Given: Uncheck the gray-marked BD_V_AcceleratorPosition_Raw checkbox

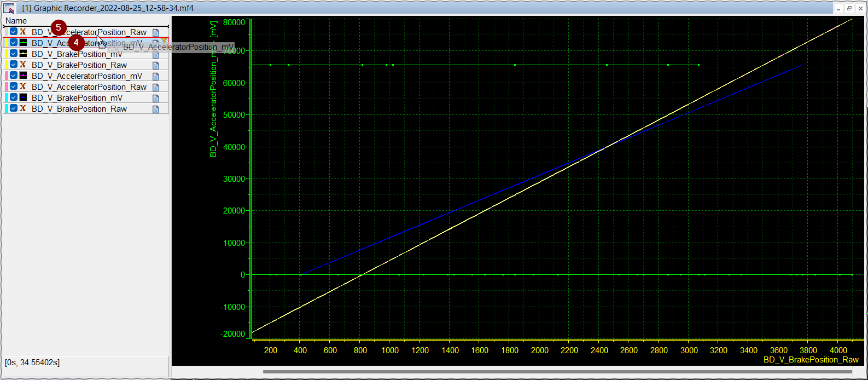Looking at the screenshot, I should pos(14,32).
